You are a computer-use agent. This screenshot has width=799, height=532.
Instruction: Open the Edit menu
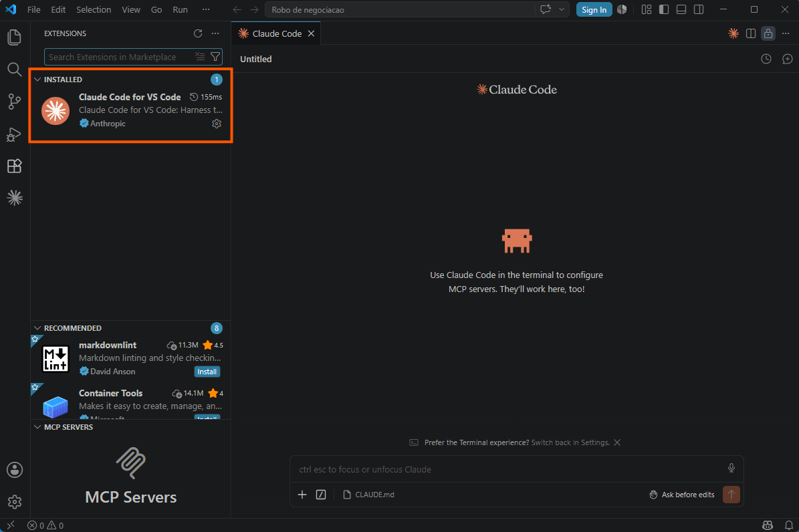(58, 9)
